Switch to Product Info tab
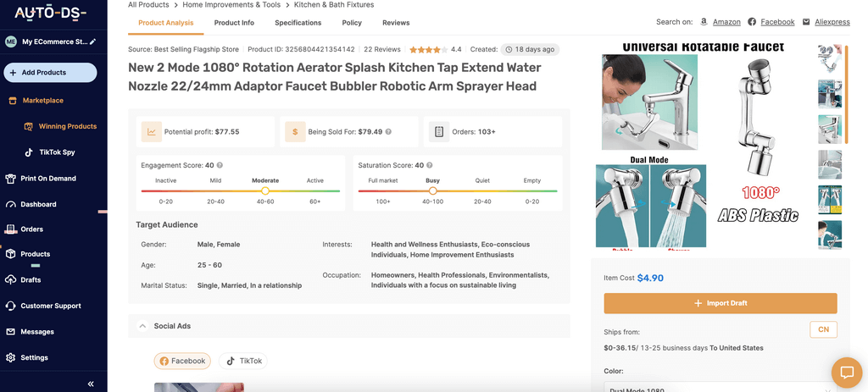 point(234,23)
